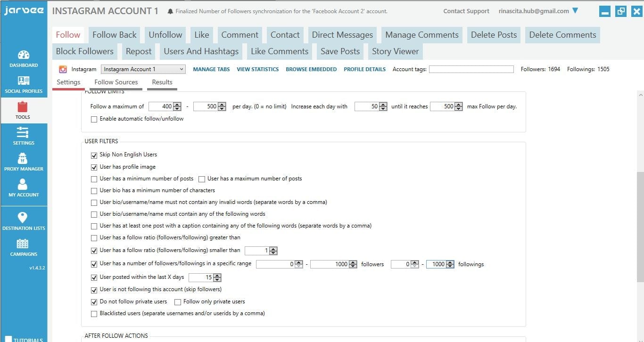This screenshot has height=342, width=644.
Task: Toggle Skip Non English Users checkbox
Action: tap(94, 155)
